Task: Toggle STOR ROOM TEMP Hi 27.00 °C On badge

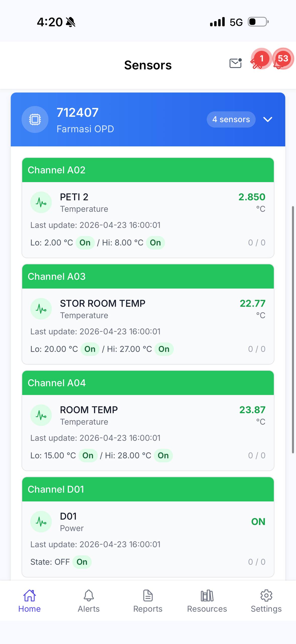Action: pyautogui.click(x=164, y=349)
